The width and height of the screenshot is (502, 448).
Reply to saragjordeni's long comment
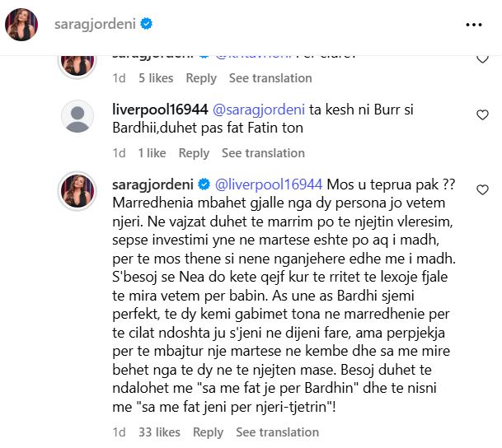(208, 432)
